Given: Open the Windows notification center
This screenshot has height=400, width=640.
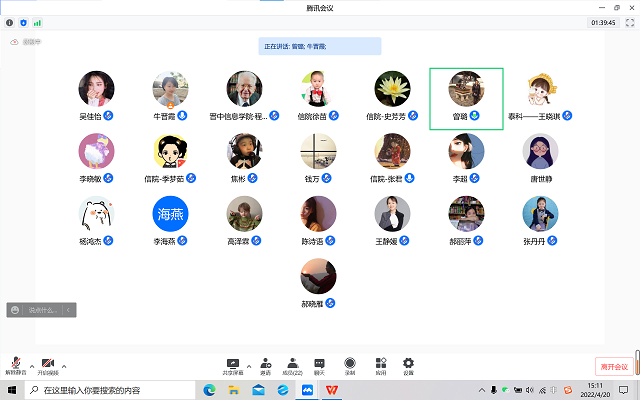Looking at the screenshot, I should [623, 390].
